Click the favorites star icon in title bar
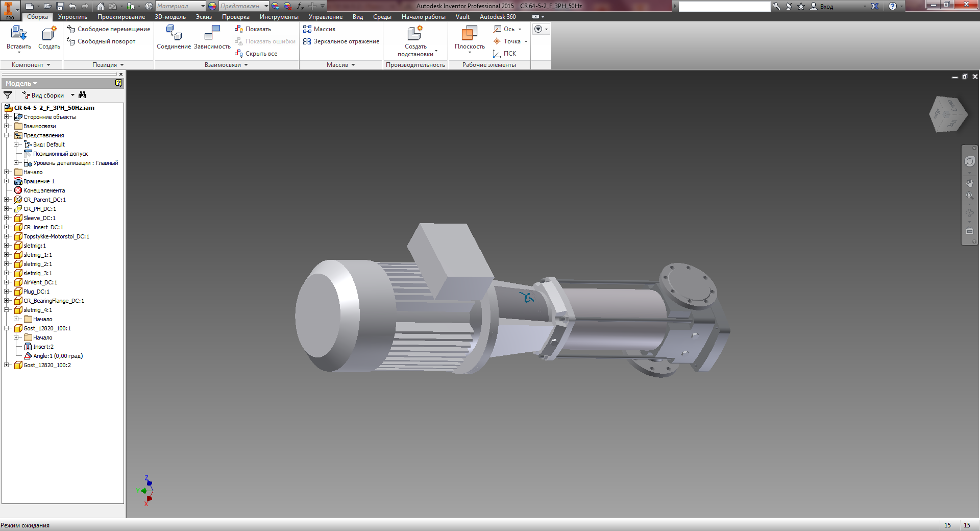This screenshot has width=980, height=531. click(801, 6)
